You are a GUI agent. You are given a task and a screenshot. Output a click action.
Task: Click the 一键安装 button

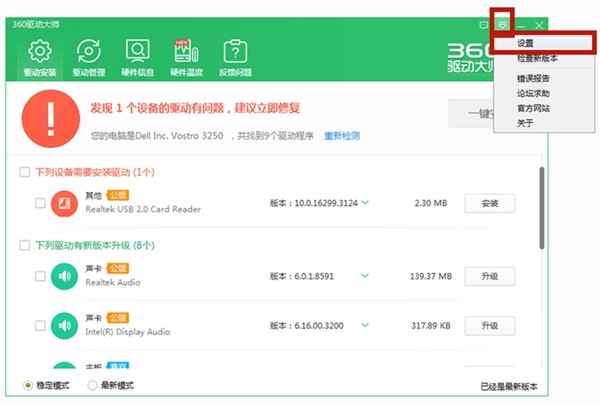pyautogui.click(x=471, y=113)
